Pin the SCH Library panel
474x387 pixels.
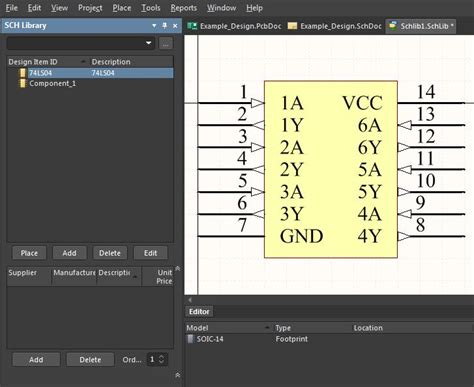(165, 26)
